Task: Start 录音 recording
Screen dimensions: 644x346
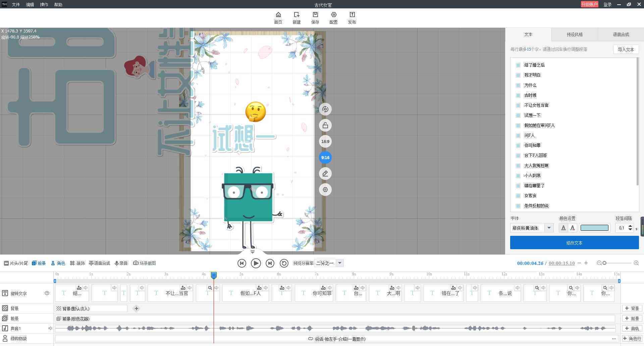Action: tap(121, 263)
